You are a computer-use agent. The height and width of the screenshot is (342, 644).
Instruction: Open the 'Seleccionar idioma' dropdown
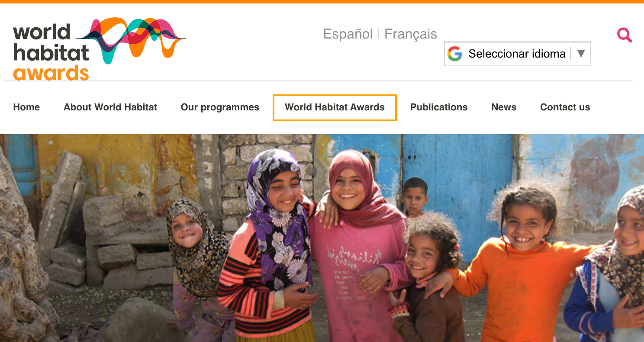[x=518, y=54]
